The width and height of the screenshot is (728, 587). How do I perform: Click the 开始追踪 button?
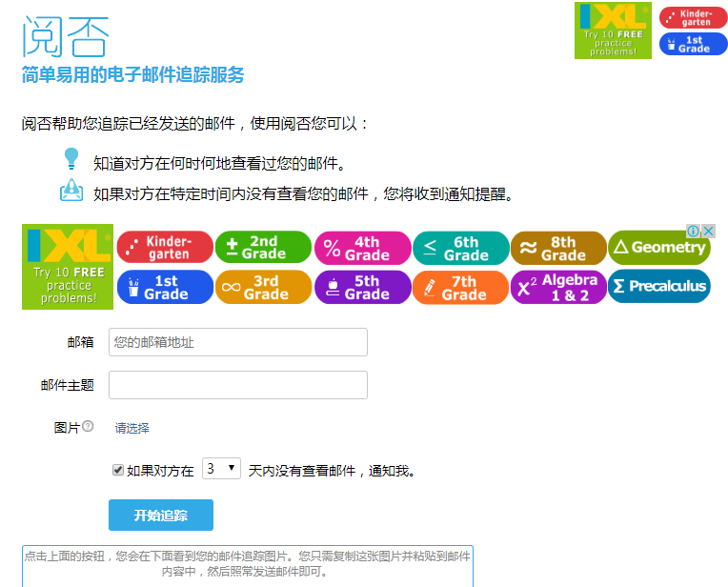(x=161, y=515)
